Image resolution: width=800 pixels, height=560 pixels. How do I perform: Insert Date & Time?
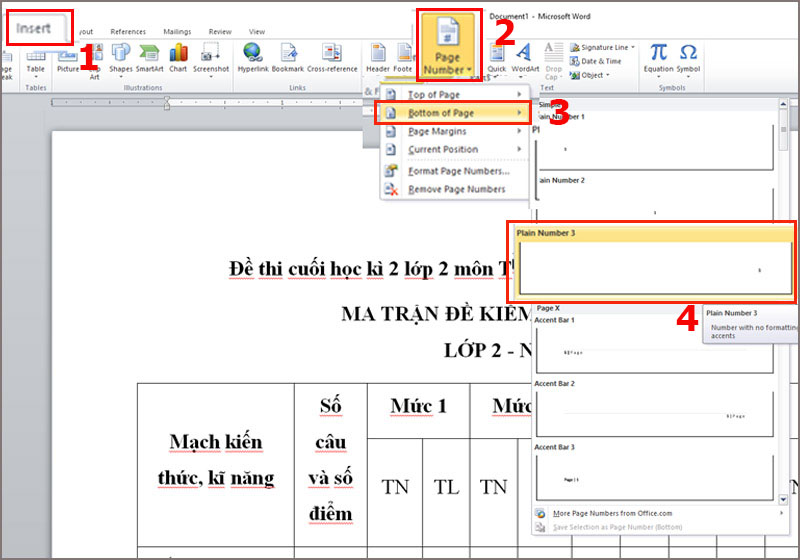click(x=596, y=61)
